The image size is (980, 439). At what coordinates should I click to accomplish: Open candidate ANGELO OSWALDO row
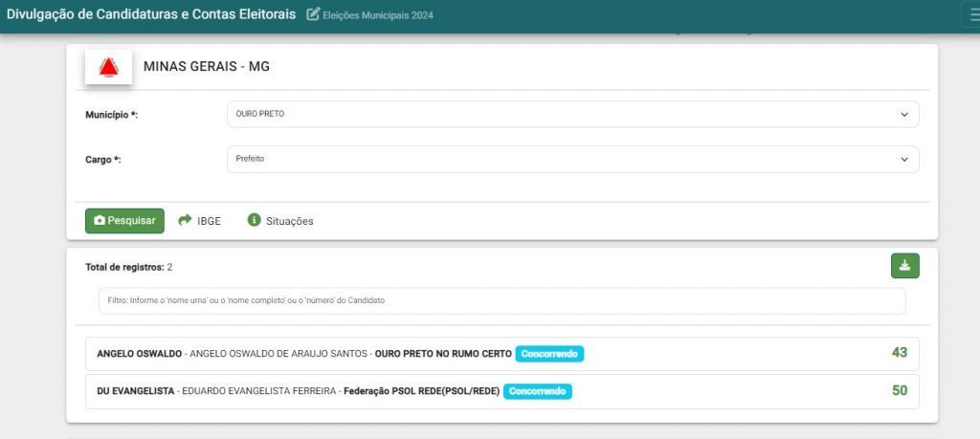point(501,354)
